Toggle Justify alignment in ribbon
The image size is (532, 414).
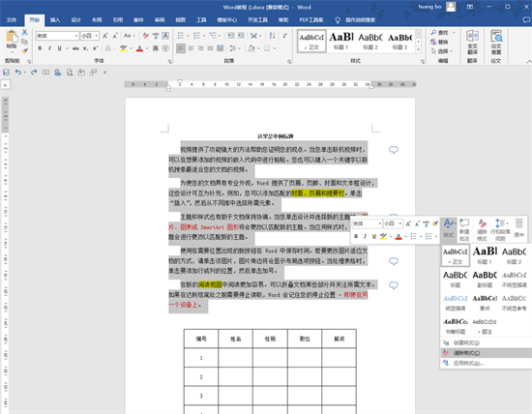[210, 48]
